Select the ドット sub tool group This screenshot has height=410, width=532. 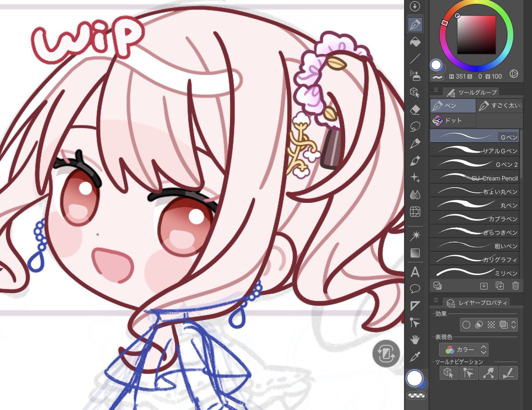453,120
